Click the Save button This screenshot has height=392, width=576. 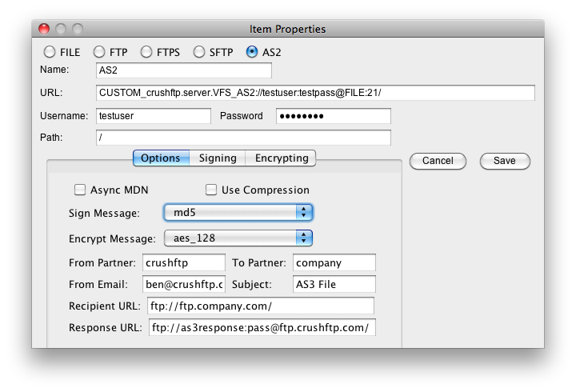coord(505,161)
